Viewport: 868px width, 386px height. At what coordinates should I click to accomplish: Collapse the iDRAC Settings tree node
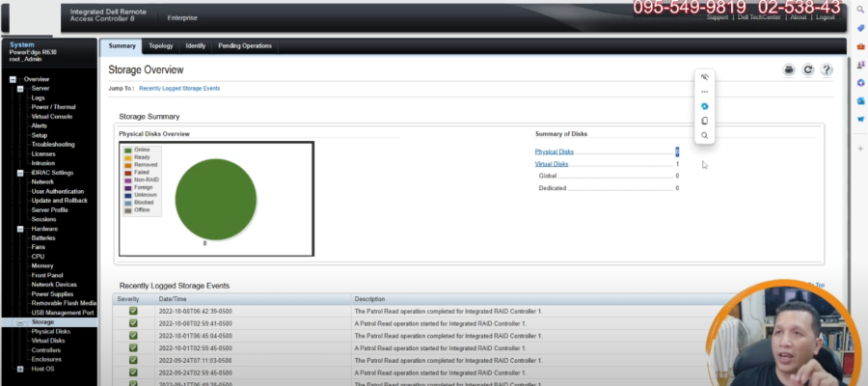(20, 173)
